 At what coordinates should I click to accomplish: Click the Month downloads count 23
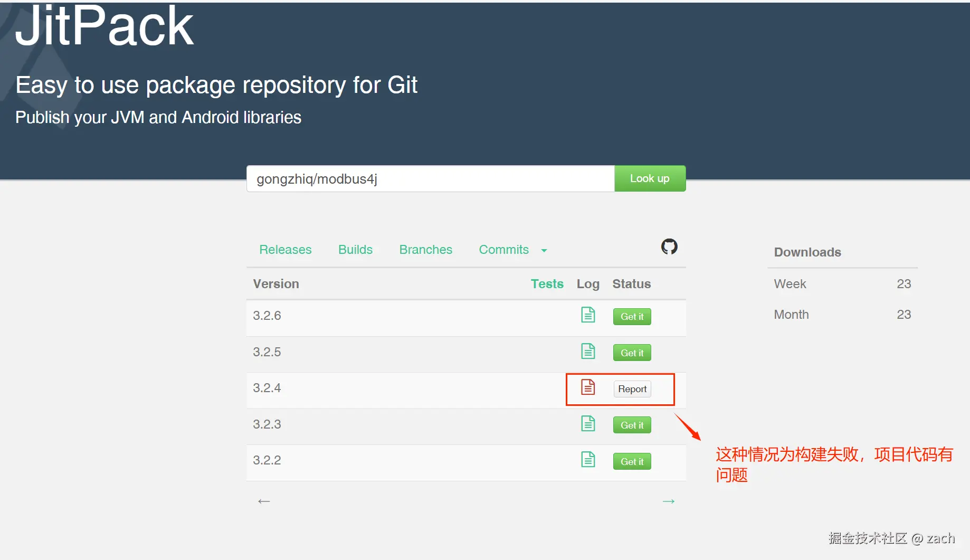pyautogui.click(x=904, y=315)
